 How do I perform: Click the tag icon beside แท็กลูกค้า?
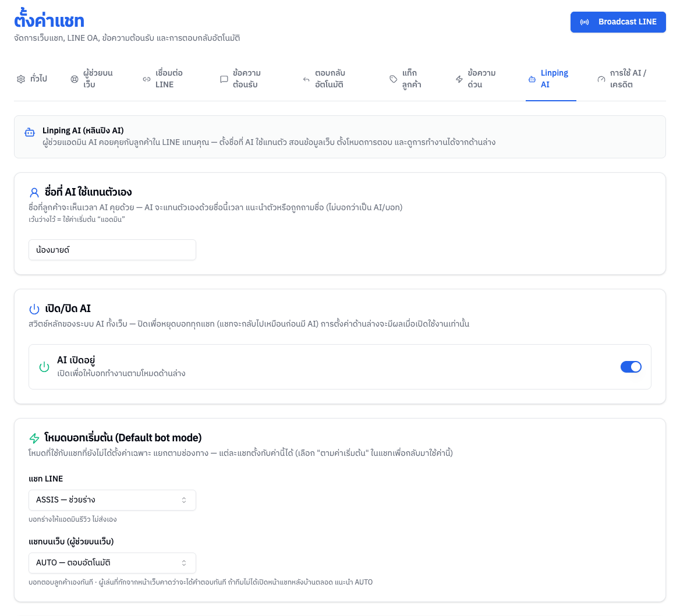(394, 79)
